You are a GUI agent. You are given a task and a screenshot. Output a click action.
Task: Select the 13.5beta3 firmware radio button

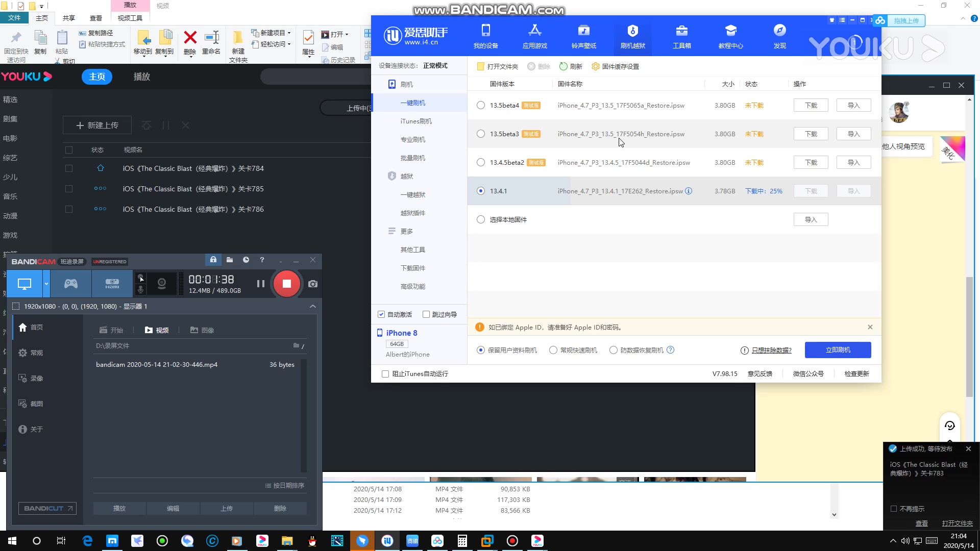(x=480, y=134)
